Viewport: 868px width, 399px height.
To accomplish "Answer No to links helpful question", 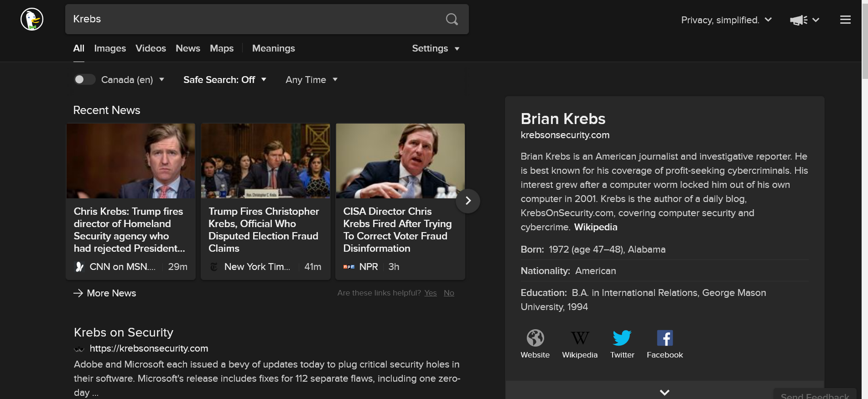I will point(449,293).
